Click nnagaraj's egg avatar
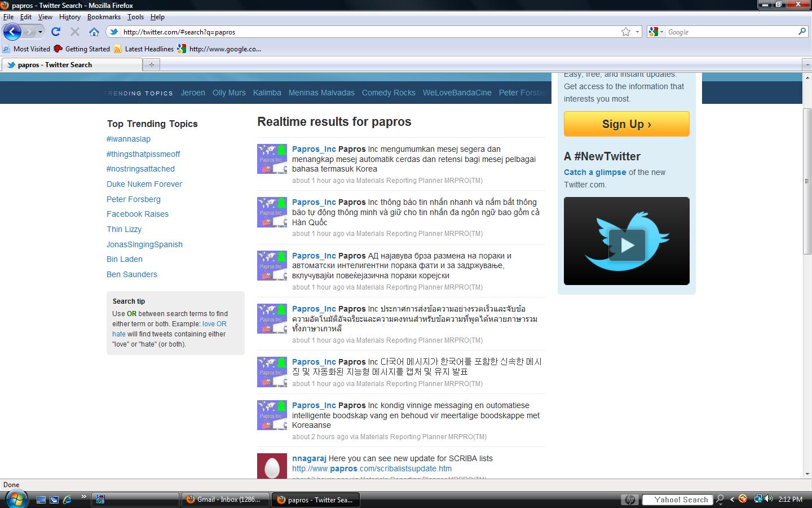 pos(272,466)
